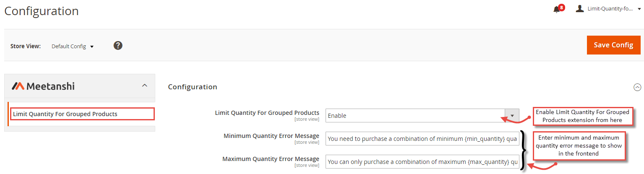The height and width of the screenshot is (174, 644).
Task: Click the admin user avatar icon
Action: tap(580, 9)
